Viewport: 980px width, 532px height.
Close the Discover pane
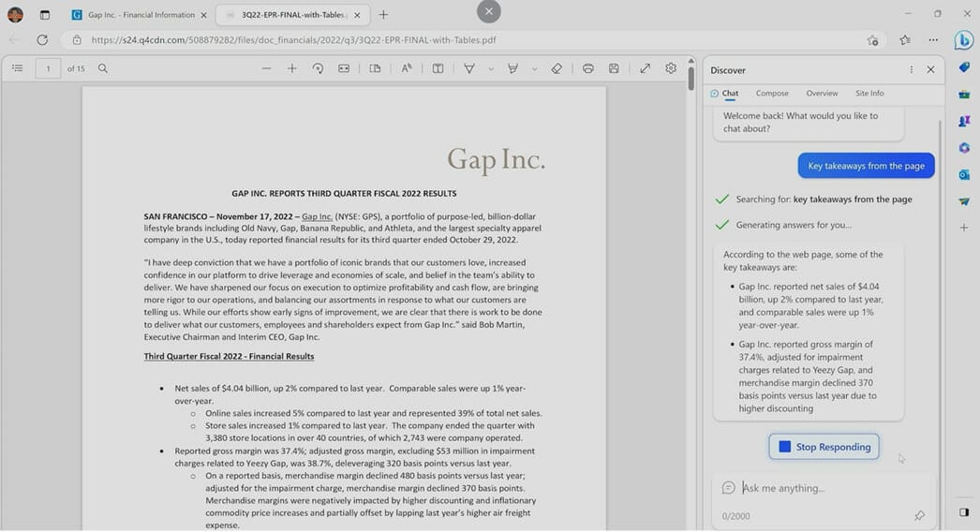pyautogui.click(x=930, y=70)
